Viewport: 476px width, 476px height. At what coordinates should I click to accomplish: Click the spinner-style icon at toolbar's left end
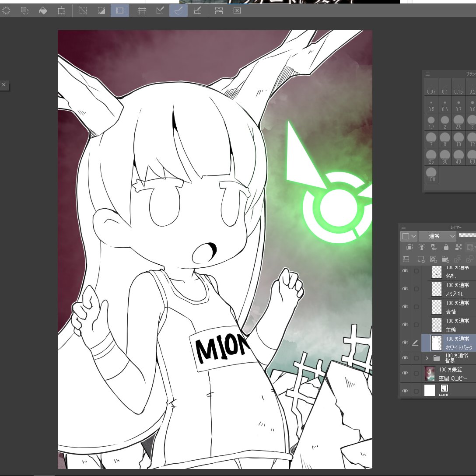[6, 10]
